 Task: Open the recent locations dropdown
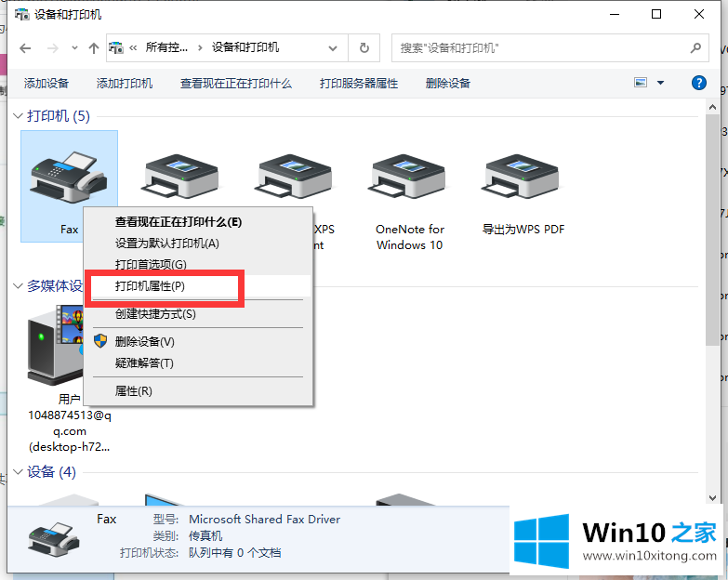[x=74, y=47]
